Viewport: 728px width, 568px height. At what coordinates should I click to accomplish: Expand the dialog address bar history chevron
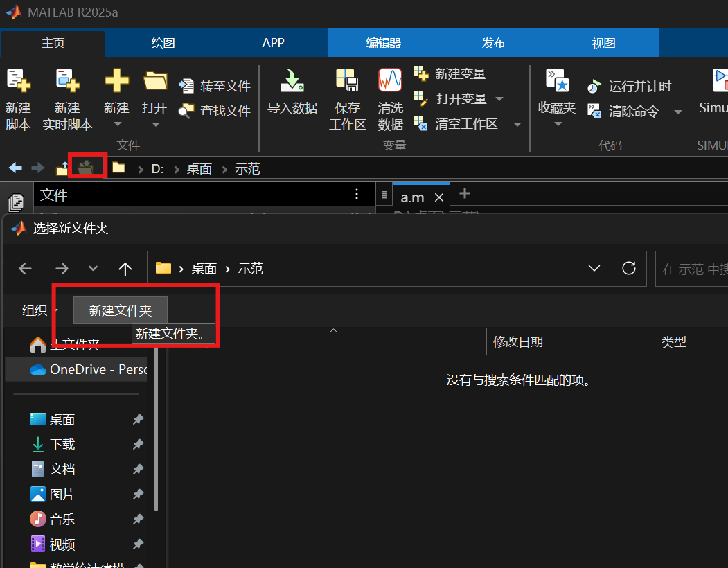594,269
